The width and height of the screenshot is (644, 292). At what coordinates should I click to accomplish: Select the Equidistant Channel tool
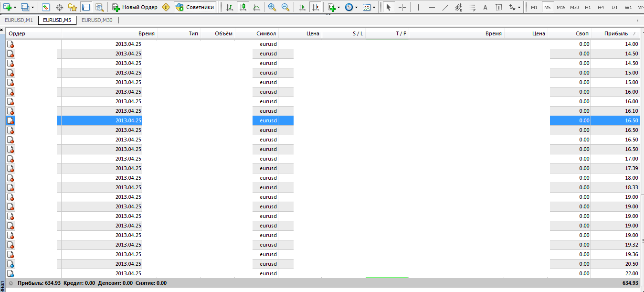pos(458,7)
